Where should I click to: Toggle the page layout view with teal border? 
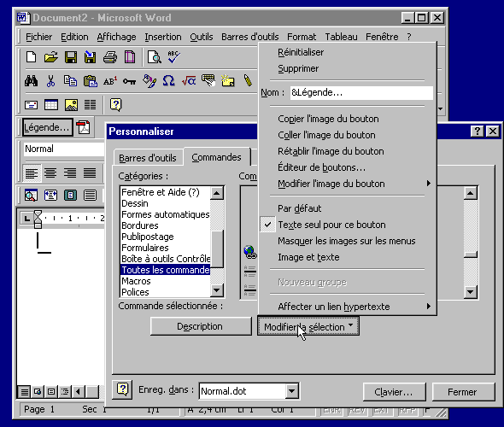70,195
